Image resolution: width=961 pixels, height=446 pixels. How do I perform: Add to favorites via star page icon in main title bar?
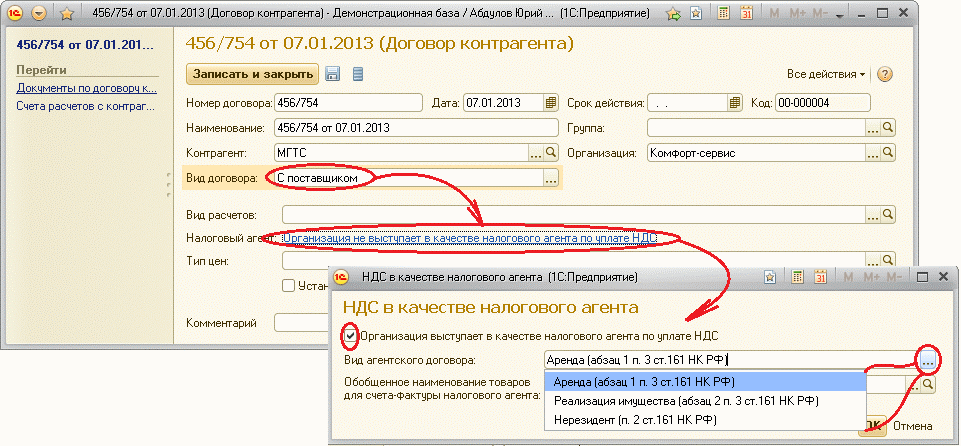(x=696, y=13)
